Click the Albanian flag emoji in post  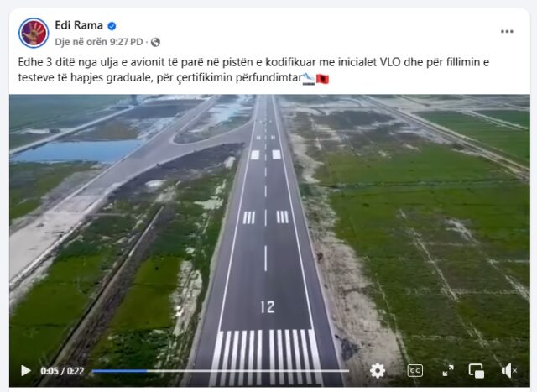coord(322,78)
